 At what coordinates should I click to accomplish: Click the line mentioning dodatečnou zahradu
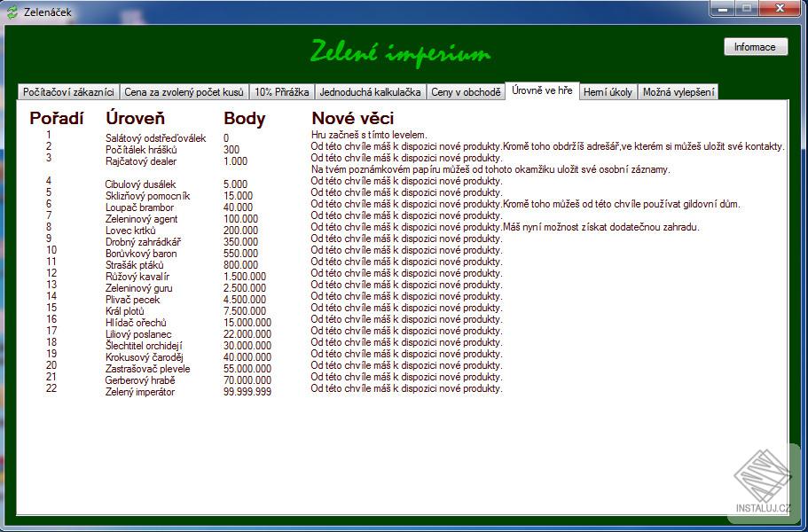point(505,227)
